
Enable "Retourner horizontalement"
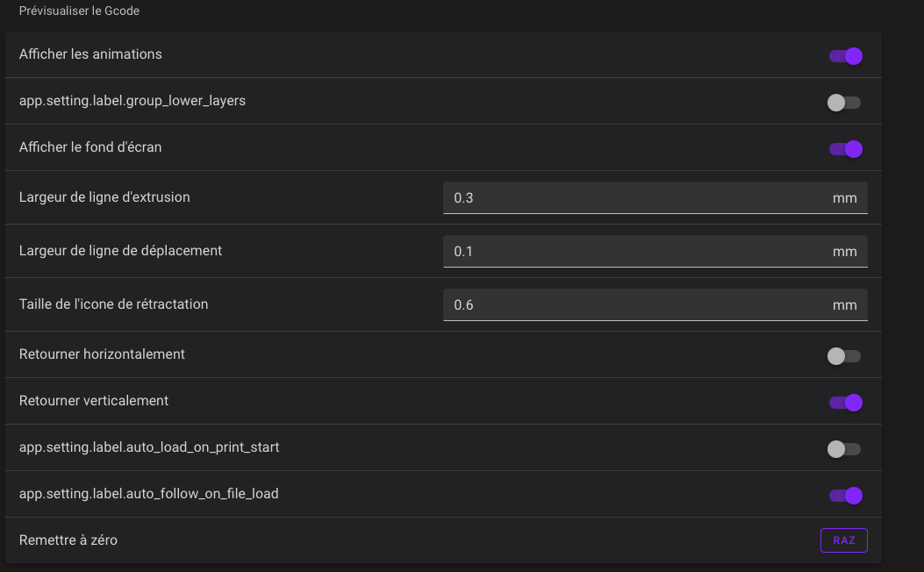(842, 355)
